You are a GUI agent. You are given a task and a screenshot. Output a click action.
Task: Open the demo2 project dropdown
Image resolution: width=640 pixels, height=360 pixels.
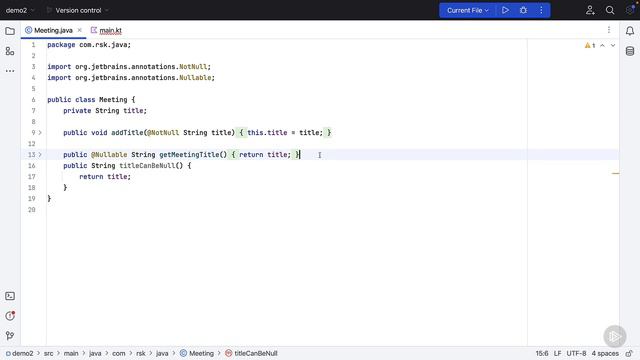coord(20,10)
